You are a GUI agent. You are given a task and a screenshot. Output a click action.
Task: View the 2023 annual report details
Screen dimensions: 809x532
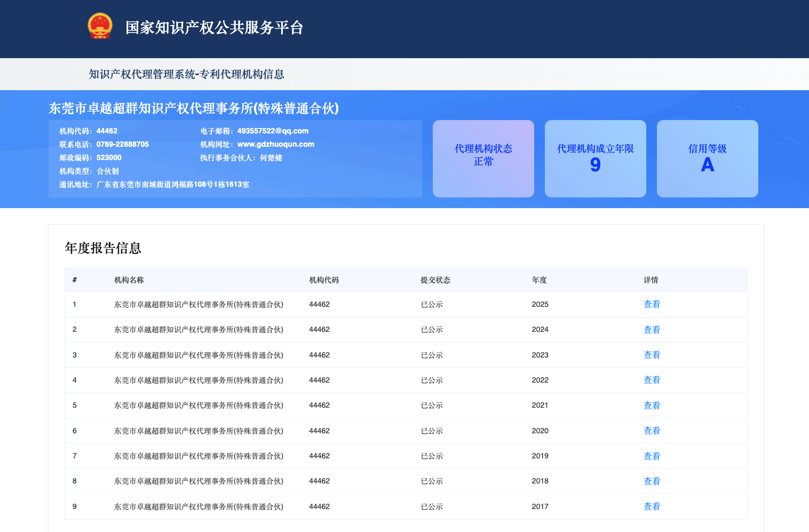pyautogui.click(x=652, y=355)
